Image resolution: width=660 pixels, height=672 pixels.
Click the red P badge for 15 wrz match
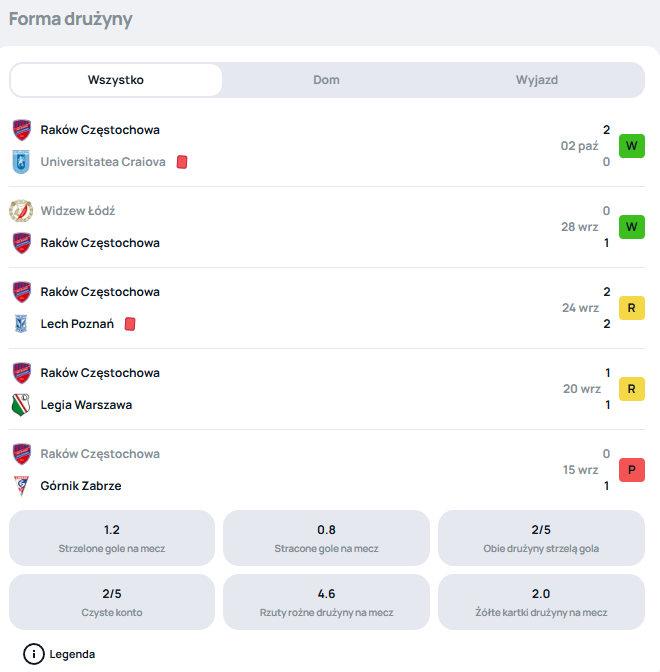(631, 470)
